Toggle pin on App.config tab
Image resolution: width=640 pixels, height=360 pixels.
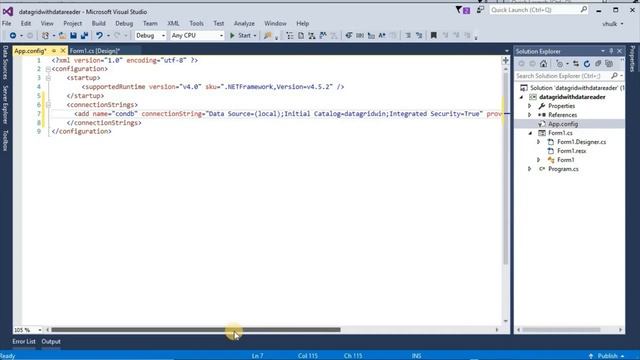(x=54, y=51)
